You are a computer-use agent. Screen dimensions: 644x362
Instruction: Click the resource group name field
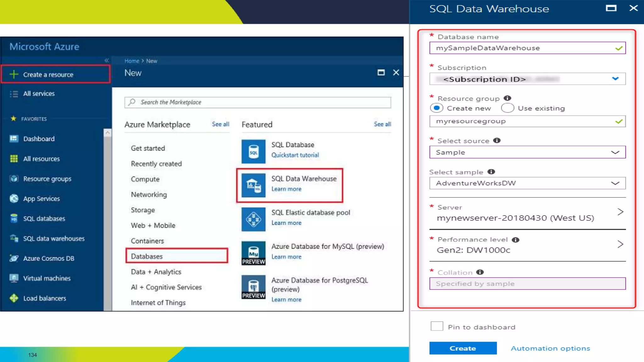point(527,121)
